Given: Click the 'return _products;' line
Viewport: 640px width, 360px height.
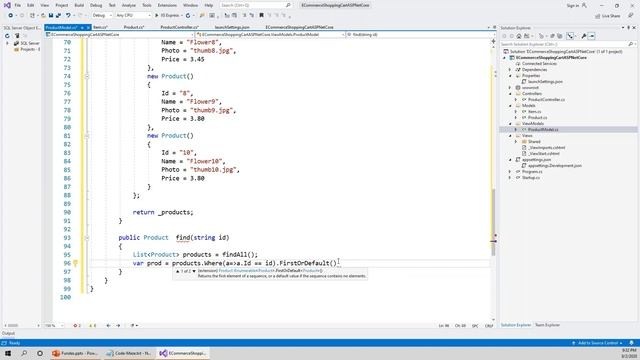Looking at the screenshot, I should pos(163,212).
